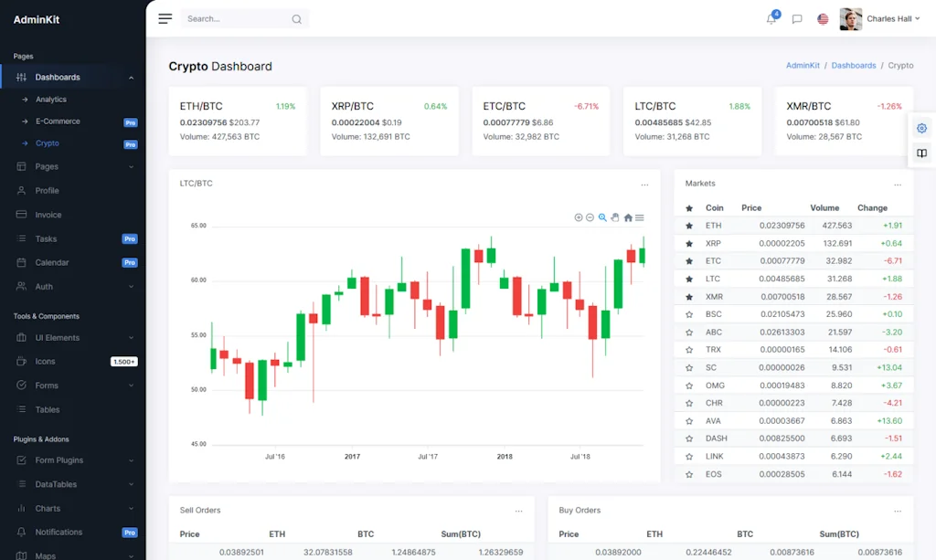The height and width of the screenshot is (560, 936).
Task: Zoom in on the LTC/BTC chart
Action: coord(578,217)
